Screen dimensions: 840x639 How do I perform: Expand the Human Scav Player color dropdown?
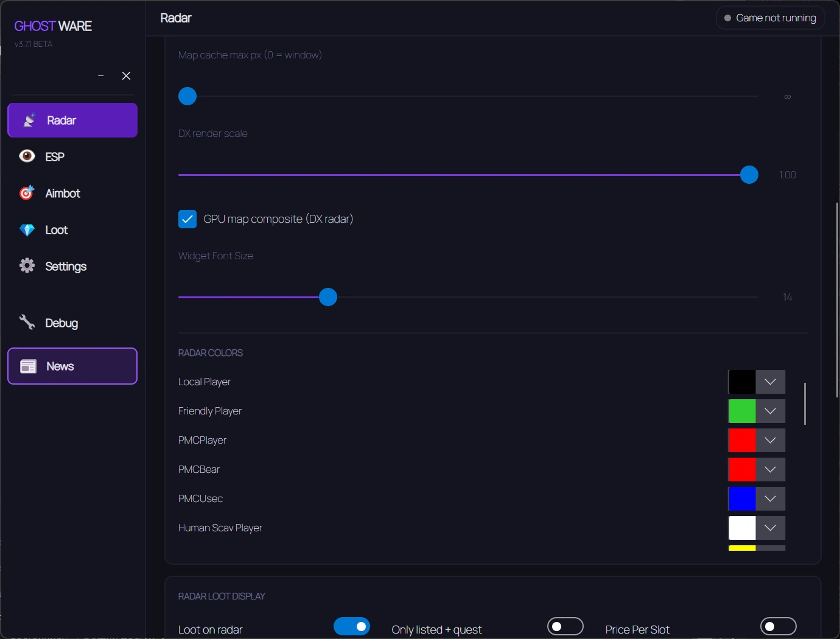pyautogui.click(x=770, y=528)
